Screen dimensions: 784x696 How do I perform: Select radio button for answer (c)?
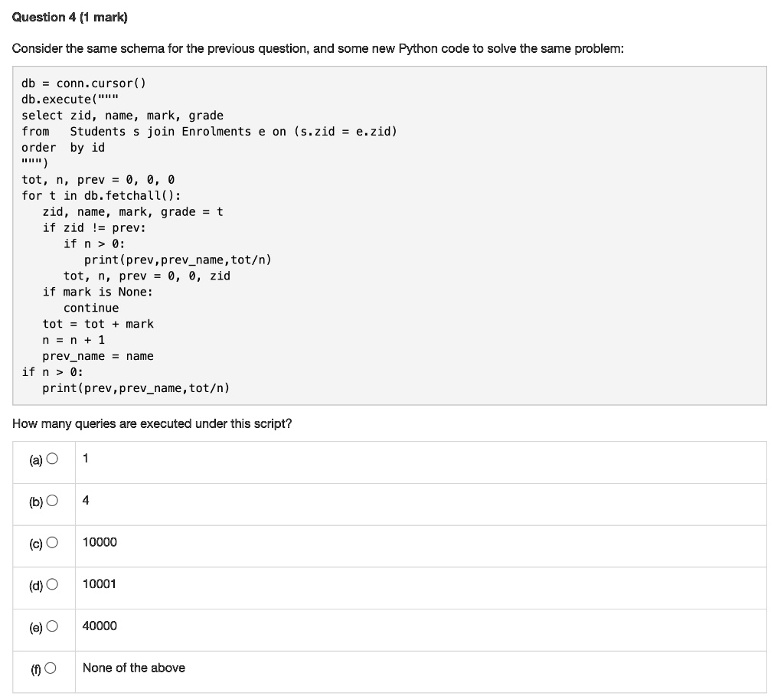click(x=51, y=541)
